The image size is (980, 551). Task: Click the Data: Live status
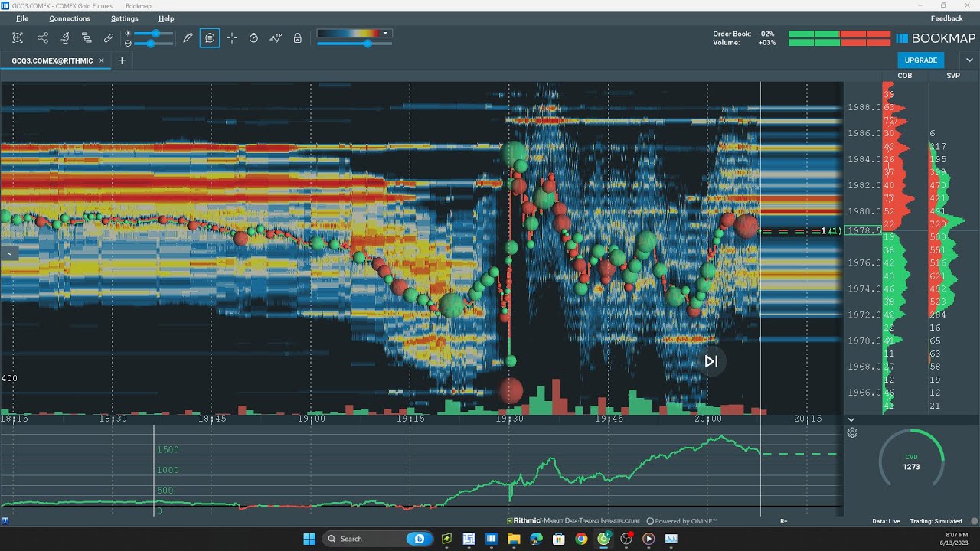[886, 521]
